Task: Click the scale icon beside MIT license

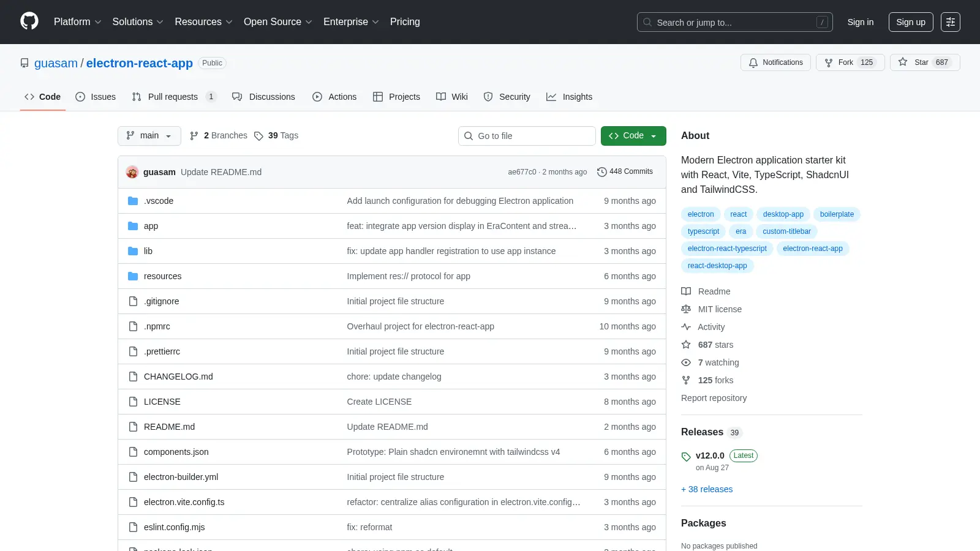Action: click(x=686, y=309)
